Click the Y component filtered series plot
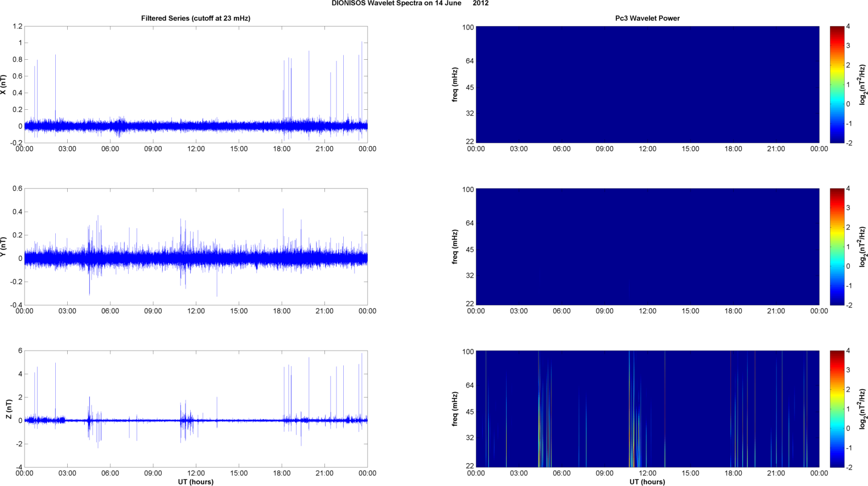 196,246
